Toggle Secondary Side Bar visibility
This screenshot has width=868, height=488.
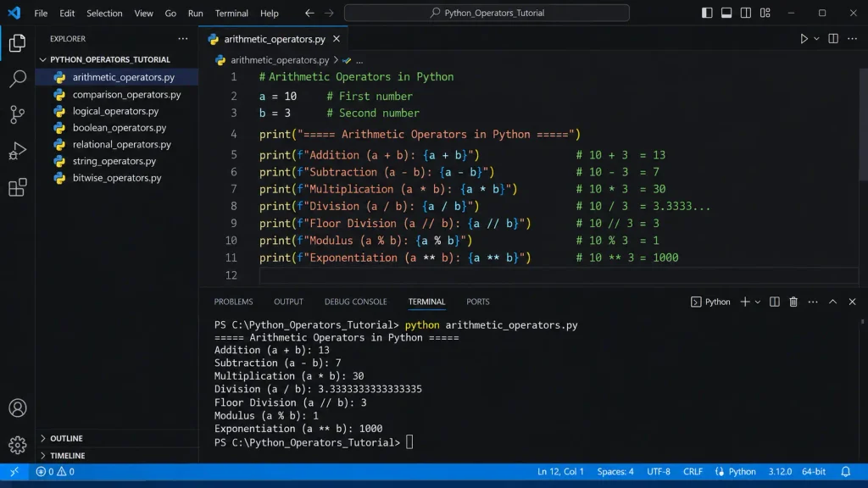click(x=746, y=13)
